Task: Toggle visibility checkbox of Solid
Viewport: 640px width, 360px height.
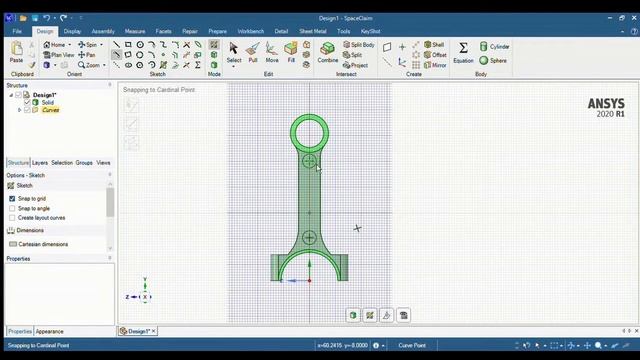Action: point(27,102)
